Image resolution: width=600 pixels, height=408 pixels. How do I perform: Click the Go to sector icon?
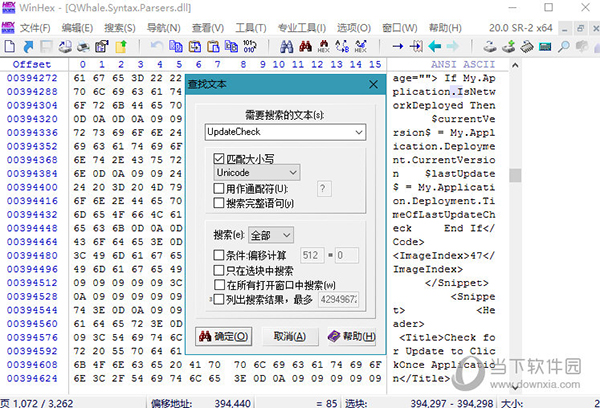pyautogui.click(x=416, y=47)
